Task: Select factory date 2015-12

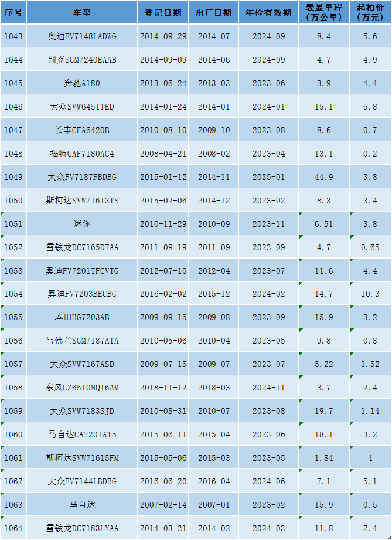Action: coord(214,293)
